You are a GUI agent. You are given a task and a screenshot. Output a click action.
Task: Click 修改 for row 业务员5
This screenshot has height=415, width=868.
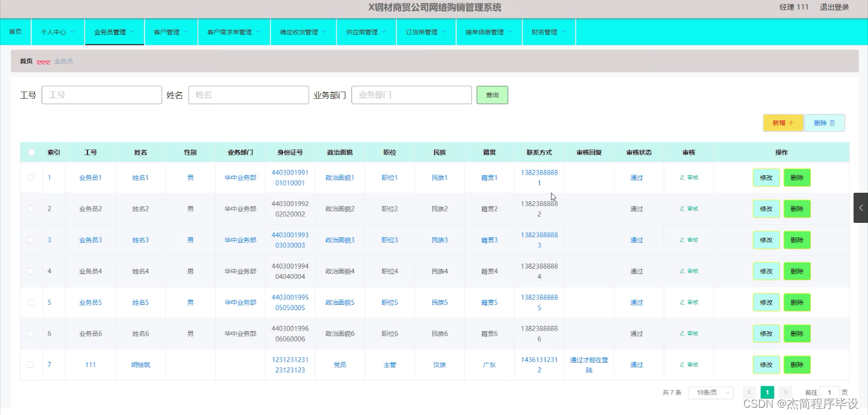click(x=766, y=302)
